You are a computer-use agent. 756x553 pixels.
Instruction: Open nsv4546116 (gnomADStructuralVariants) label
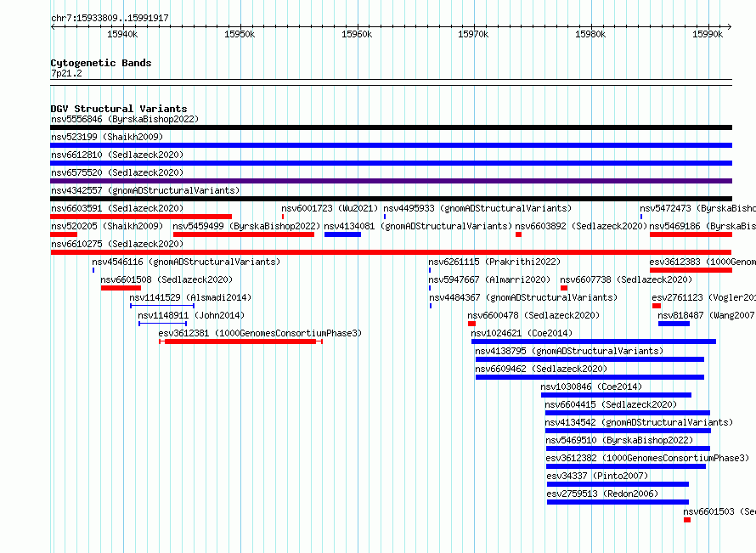(186, 262)
